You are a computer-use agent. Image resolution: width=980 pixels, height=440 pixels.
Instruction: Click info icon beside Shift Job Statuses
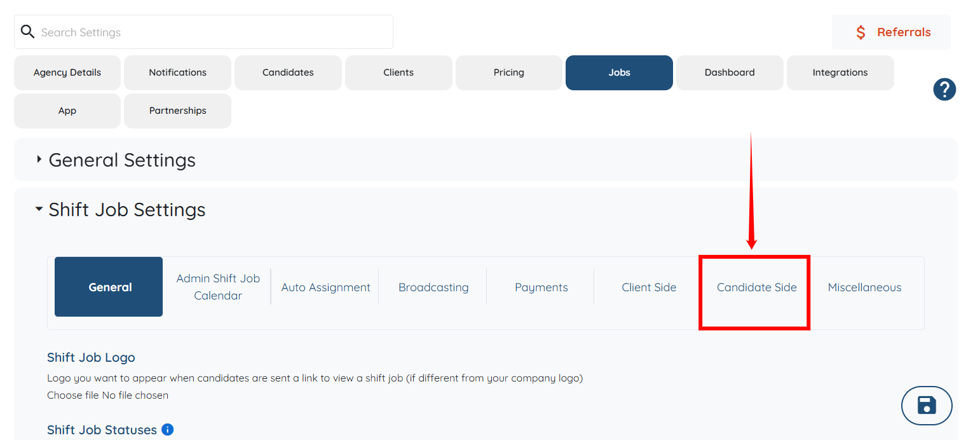coord(167,430)
